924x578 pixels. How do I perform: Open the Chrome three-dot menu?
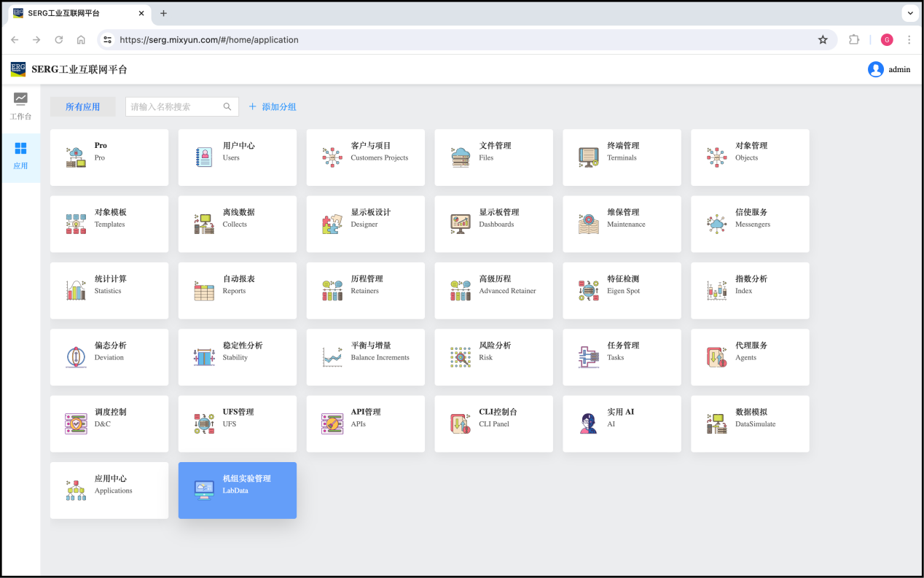point(909,40)
